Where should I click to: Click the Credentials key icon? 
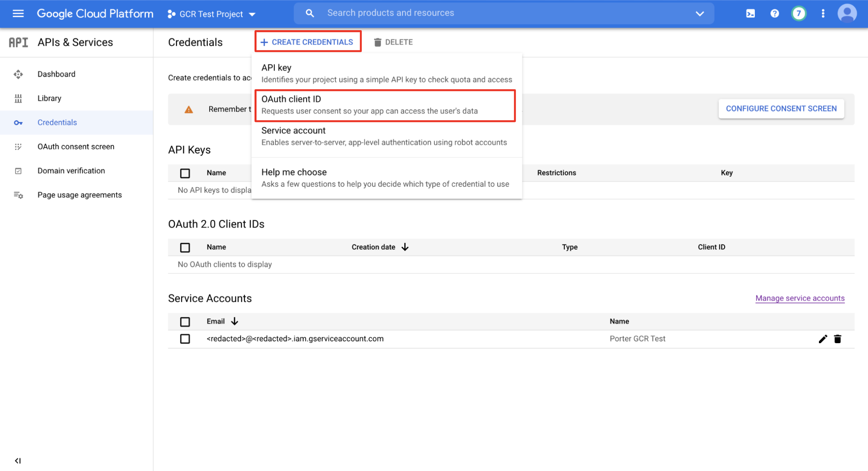pyautogui.click(x=18, y=123)
